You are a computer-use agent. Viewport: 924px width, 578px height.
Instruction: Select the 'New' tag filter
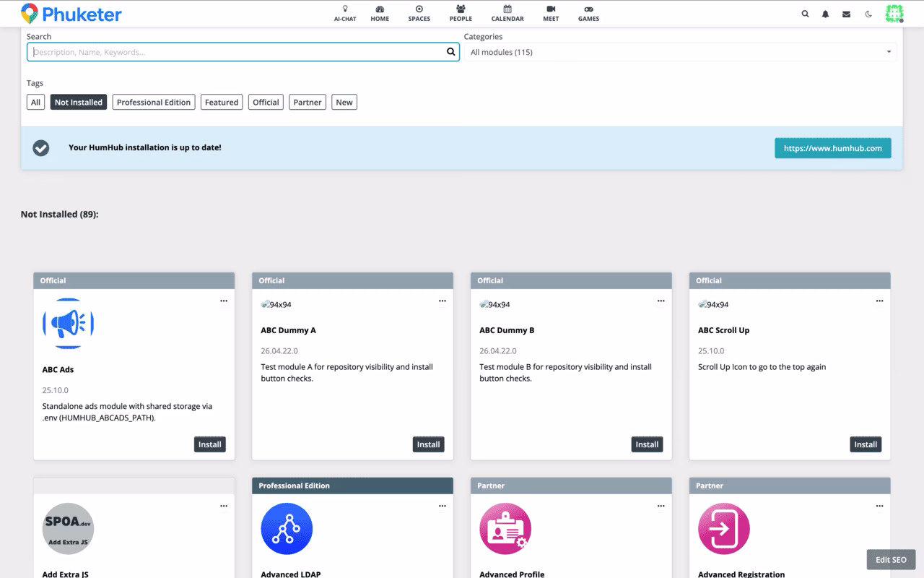[x=344, y=103]
